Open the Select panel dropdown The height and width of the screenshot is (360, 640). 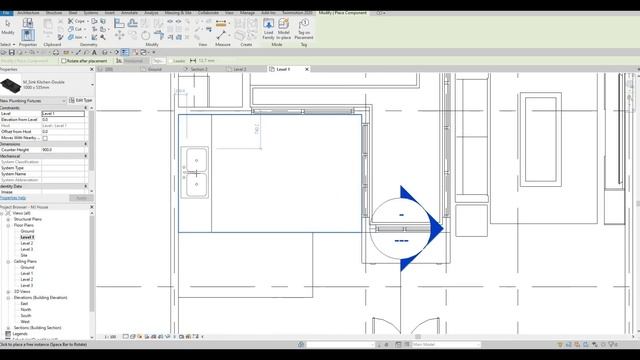click(8, 44)
